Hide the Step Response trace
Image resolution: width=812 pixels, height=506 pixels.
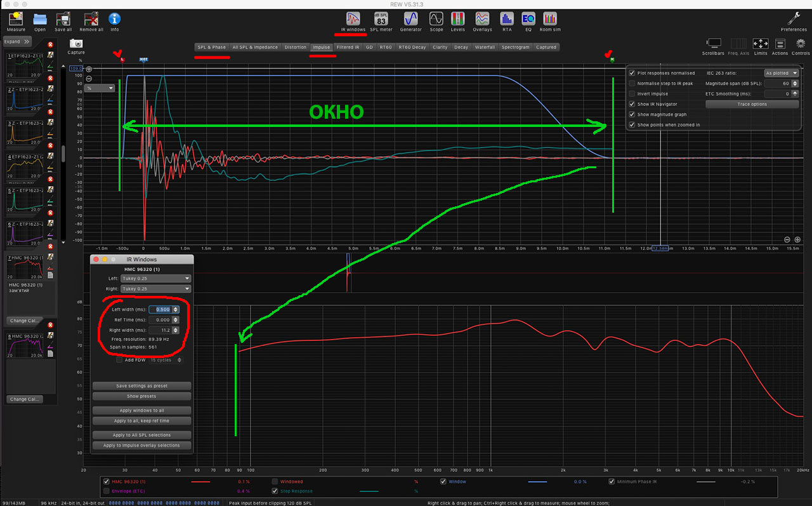point(275,491)
